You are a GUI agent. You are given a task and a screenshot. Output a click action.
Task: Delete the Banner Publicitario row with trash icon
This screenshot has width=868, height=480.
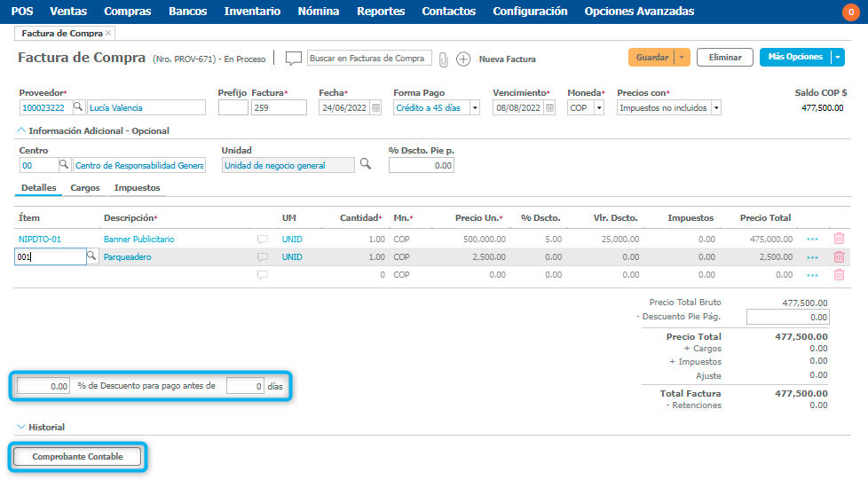coord(839,239)
